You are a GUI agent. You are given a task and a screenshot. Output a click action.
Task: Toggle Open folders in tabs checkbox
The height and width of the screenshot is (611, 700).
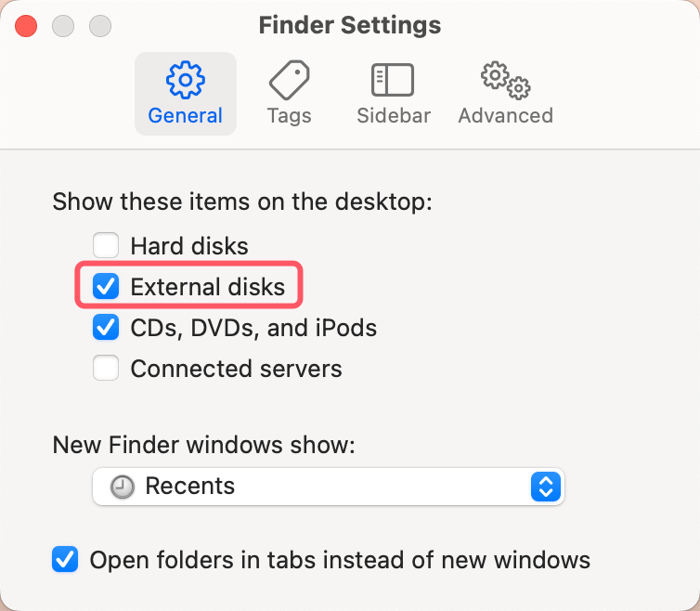pos(65,560)
